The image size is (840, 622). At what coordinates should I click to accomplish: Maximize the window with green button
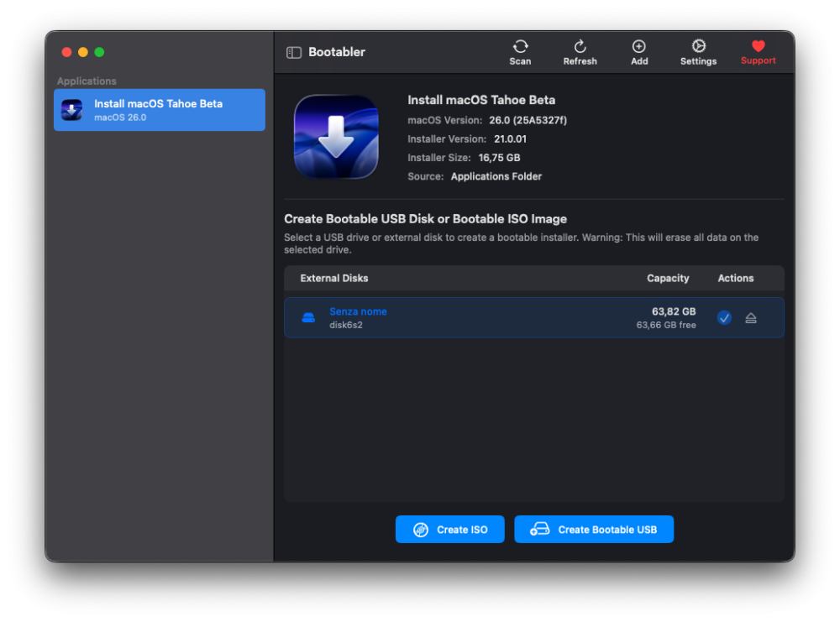click(99, 52)
